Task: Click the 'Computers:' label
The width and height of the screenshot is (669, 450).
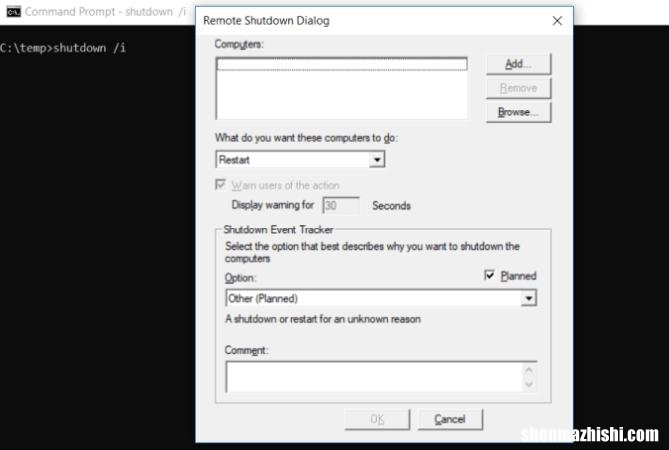Action: click(x=239, y=44)
